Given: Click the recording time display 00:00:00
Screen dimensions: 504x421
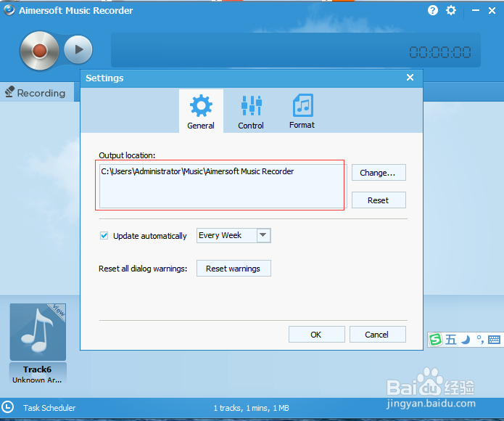Looking at the screenshot, I should (x=440, y=52).
